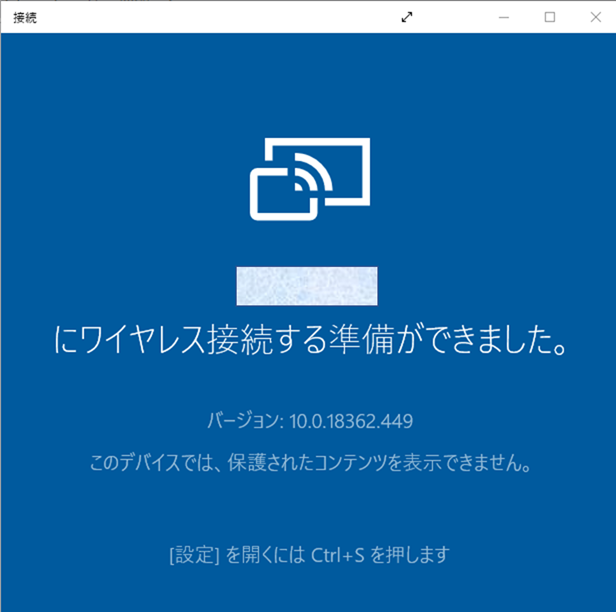The image size is (616, 612).
Task: Click the wireless display cast icon
Action: (310, 179)
